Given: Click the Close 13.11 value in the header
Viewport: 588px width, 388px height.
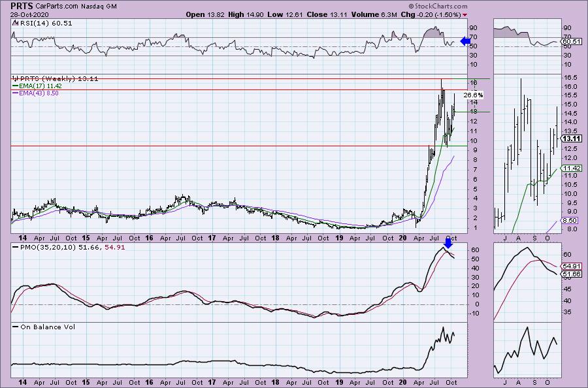Looking at the screenshot, I should [x=327, y=15].
